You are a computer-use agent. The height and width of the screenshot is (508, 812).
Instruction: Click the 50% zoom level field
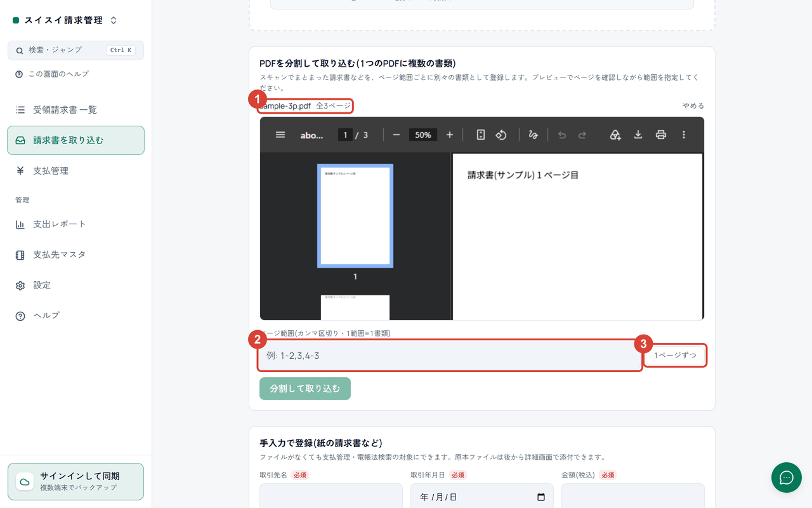pos(423,135)
